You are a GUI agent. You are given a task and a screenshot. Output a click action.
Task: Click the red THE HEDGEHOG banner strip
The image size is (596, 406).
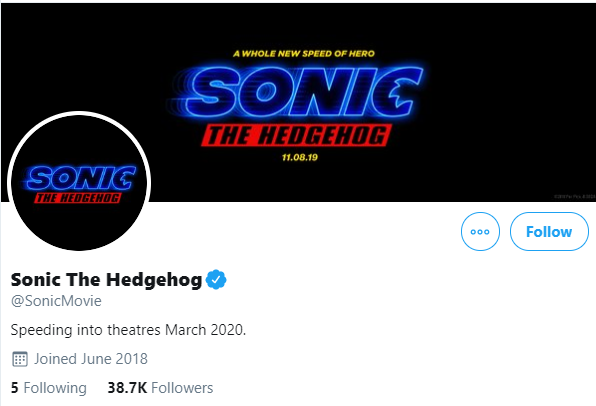tap(296, 135)
